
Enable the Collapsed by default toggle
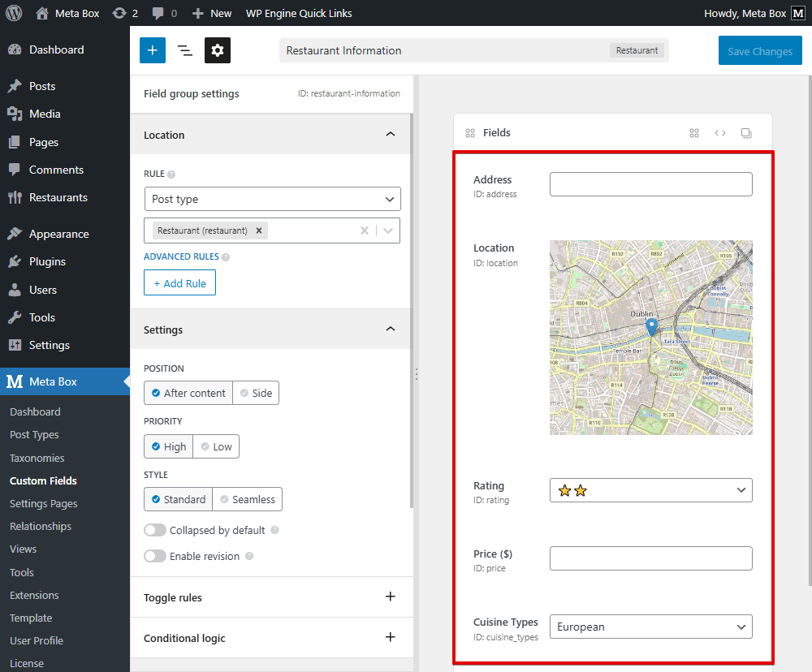pyautogui.click(x=155, y=530)
